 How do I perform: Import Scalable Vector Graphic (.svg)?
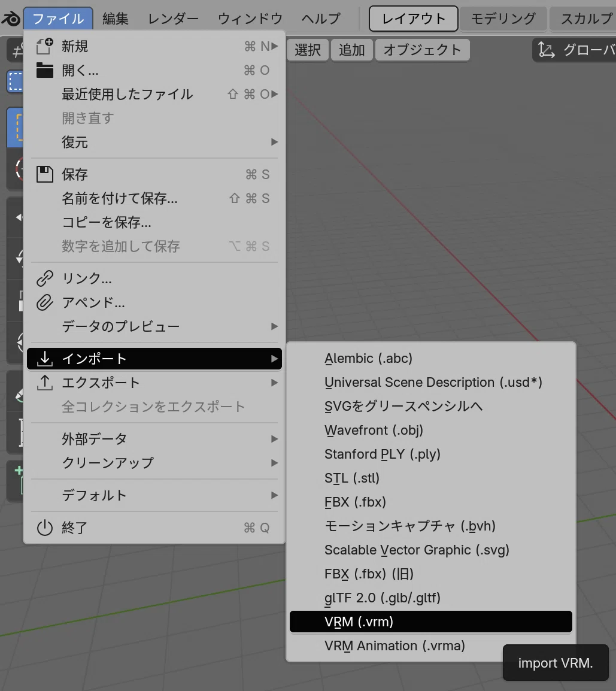(431, 550)
